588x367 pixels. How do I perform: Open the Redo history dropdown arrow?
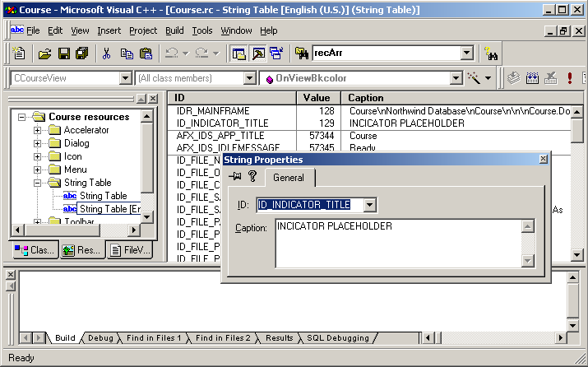tap(216, 53)
